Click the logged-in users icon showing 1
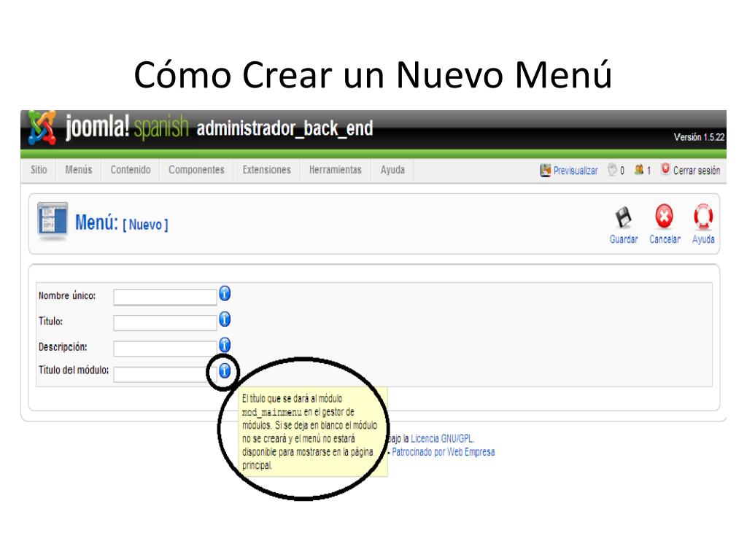Viewport: 747px width, 560px height. 639,169
